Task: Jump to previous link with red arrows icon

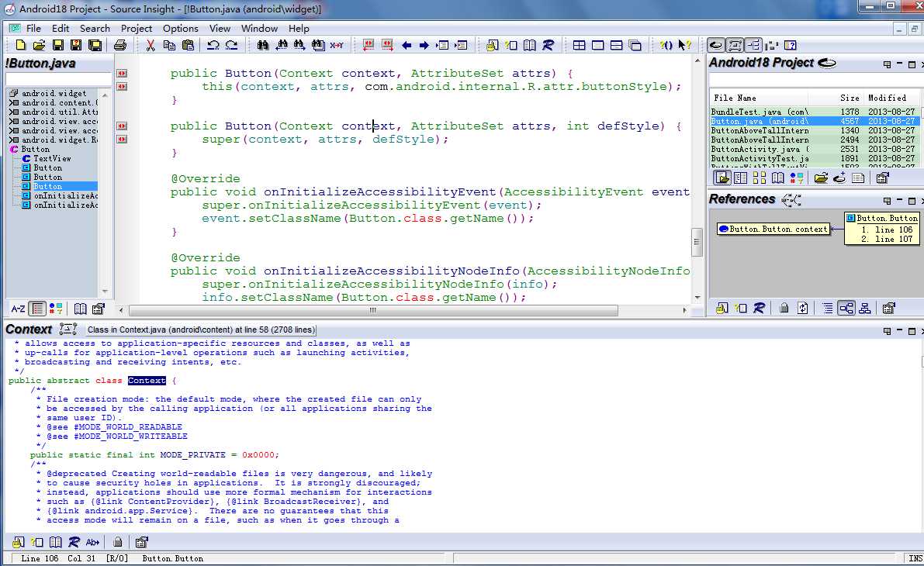Action: [369, 45]
